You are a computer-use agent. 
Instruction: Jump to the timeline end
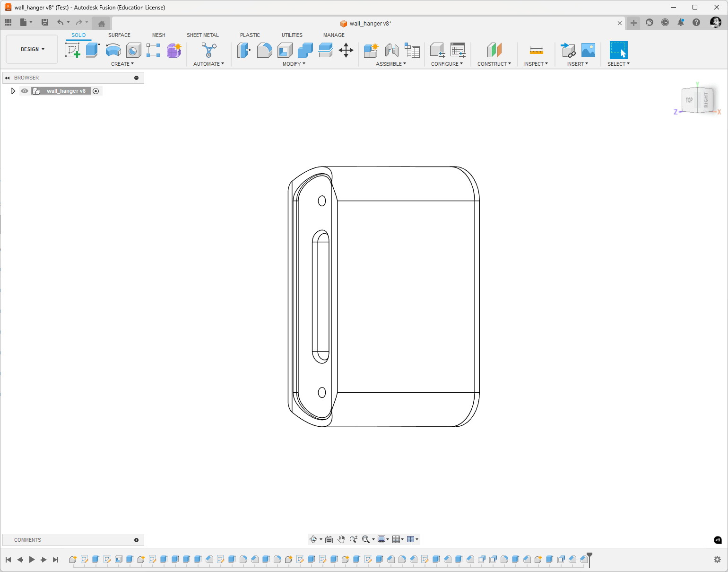[x=55, y=560]
